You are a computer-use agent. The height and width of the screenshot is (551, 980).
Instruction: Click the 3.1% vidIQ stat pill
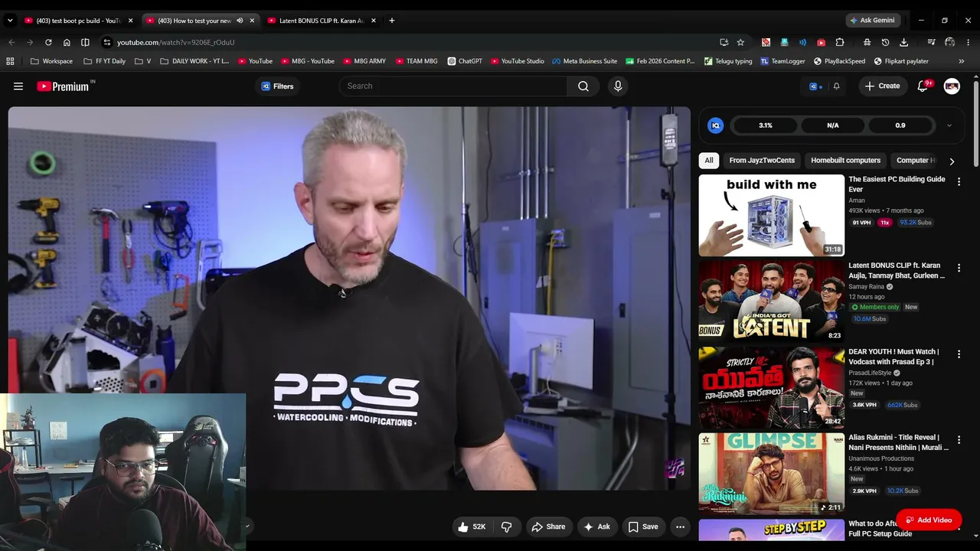tap(766, 126)
